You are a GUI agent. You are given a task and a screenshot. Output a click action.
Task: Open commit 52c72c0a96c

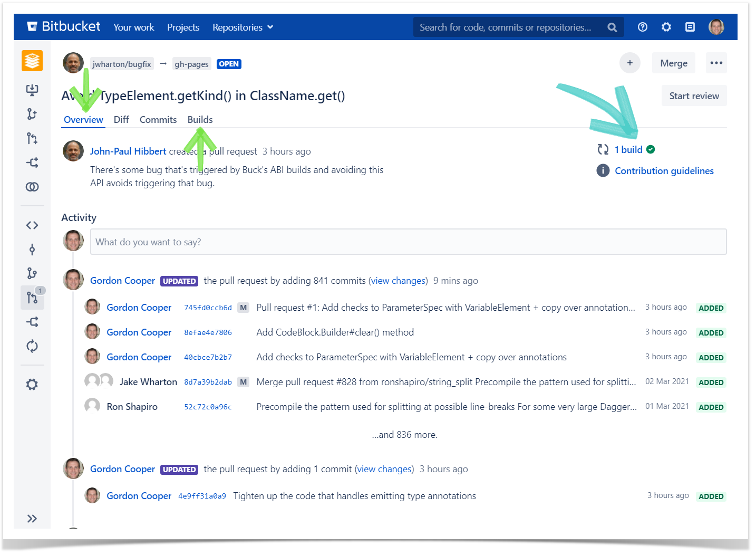[x=208, y=407]
